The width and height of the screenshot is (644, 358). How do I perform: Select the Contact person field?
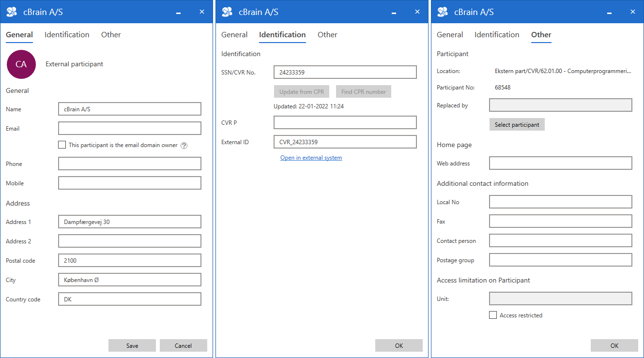click(x=560, y=240)
